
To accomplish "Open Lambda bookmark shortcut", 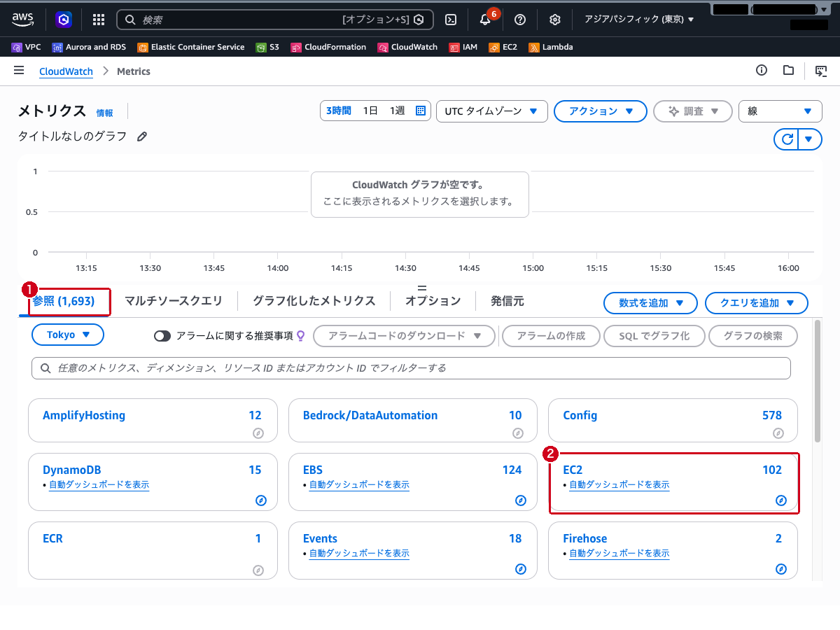I will [x=551, y=48].
